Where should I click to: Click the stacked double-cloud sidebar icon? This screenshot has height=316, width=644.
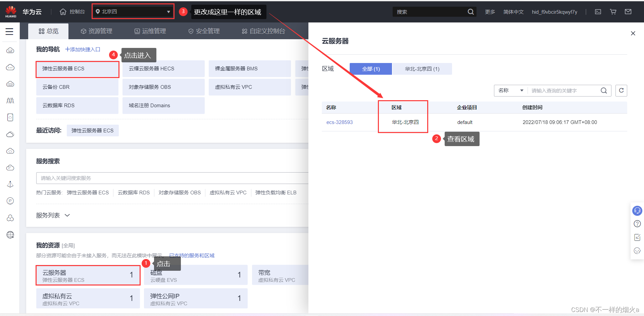pyautogui.click(x=10, y=134)
